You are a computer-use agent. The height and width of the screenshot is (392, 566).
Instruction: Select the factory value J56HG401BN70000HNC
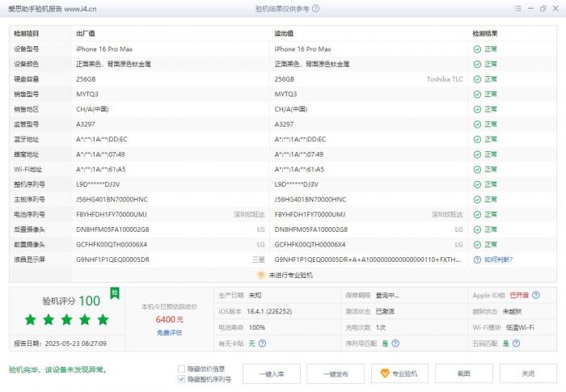[x=112, y=200]
